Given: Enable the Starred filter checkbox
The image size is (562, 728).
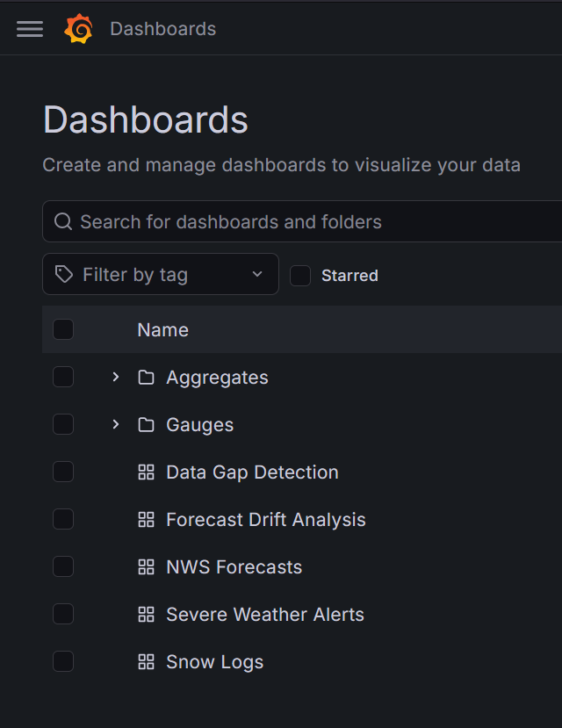Looking at the screenshot, I should pos(299,275).
